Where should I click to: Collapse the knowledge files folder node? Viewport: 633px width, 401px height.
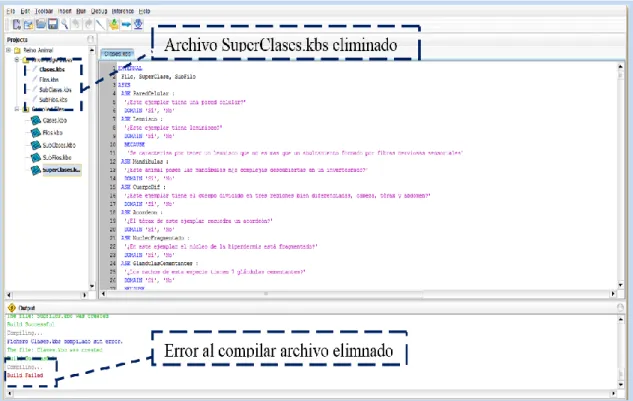[17, 60]
